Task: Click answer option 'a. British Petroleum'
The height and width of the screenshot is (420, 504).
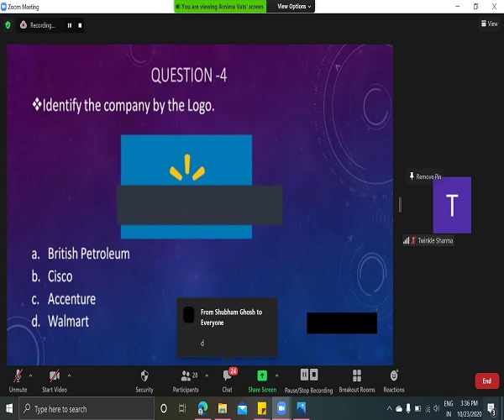Action: point(81,254)
